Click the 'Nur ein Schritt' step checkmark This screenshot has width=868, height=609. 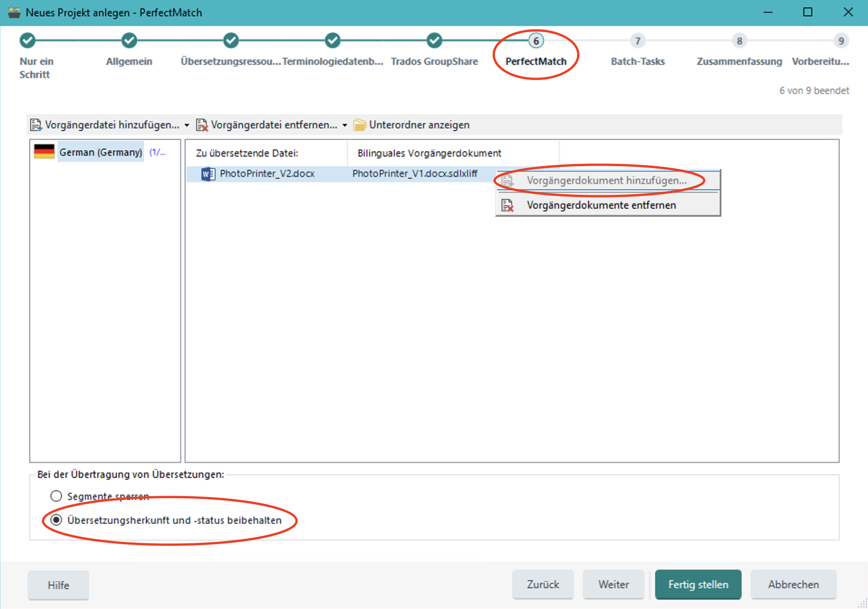click(28, 41)
